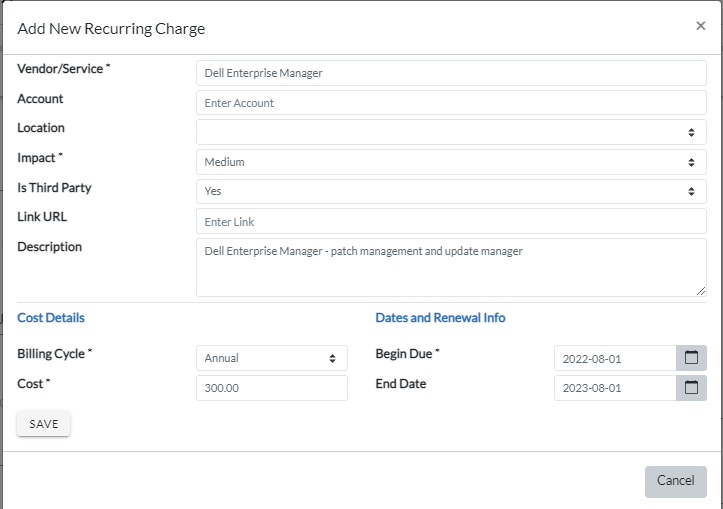Click the Add New Recurring Charge title

point(111,29)
